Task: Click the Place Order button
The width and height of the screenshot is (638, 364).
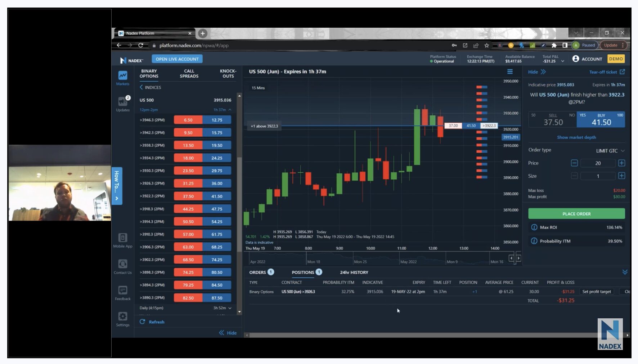Action: 576,213
